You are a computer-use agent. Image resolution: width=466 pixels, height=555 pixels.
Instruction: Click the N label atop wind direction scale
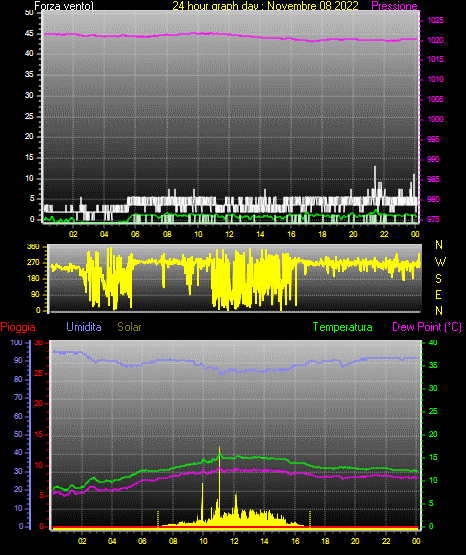pyautogui.click(x=439, y=245)
